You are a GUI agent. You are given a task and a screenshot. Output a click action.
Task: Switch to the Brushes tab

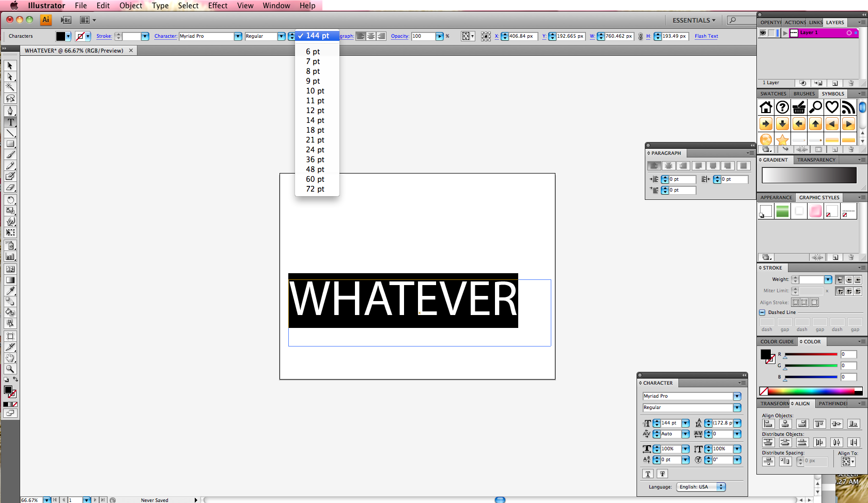click(804, 93)
